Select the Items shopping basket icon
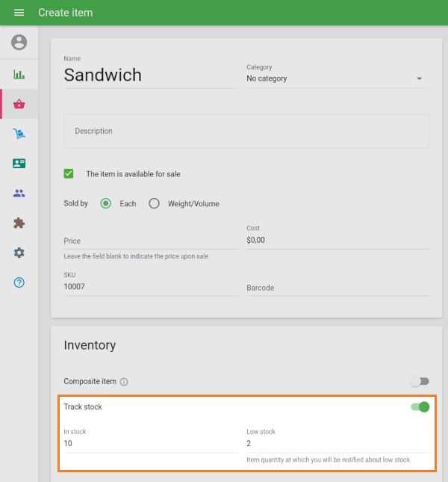Screen dimensions: 448x482 pos(19,104)
